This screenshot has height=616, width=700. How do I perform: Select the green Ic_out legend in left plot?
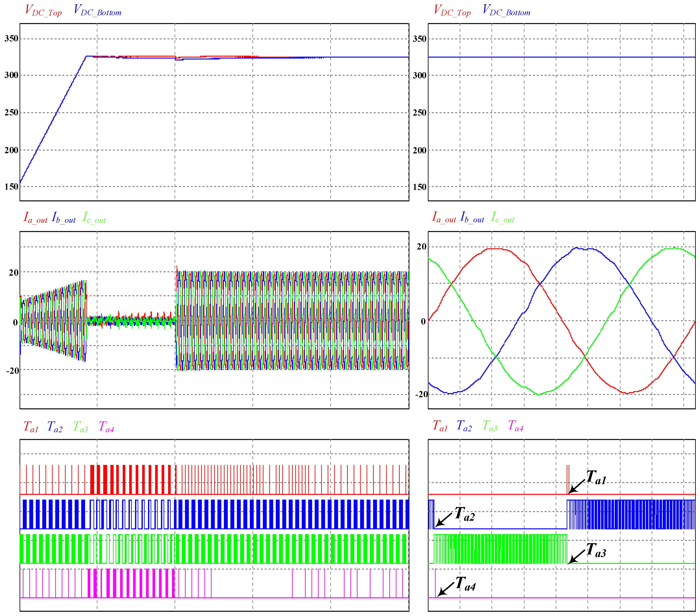(x=94, y=218)
